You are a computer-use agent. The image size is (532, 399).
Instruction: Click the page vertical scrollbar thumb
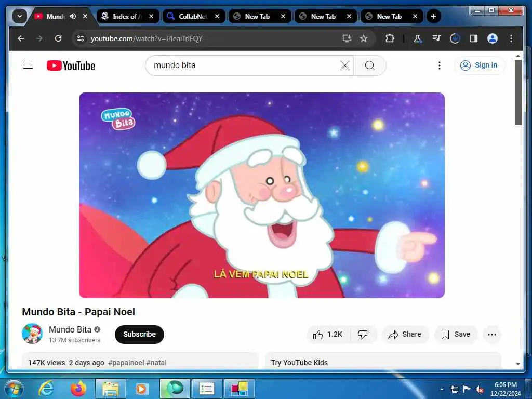coord(518,92)
